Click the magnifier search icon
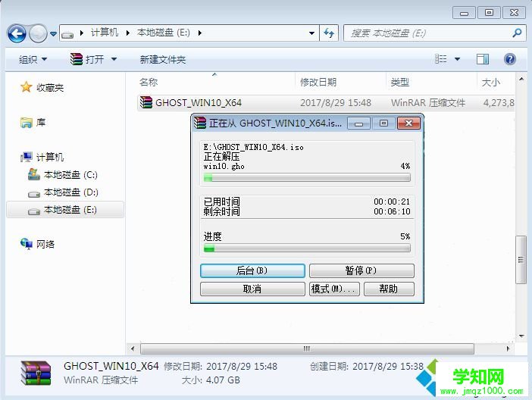Image resolution: width=532 pixels, height=400 pixels. (517, 33)
